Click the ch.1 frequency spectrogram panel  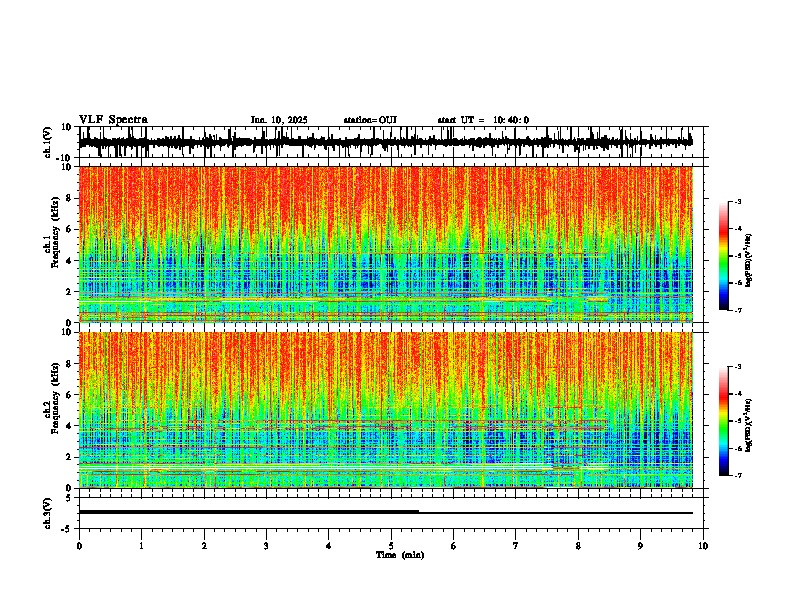pyautogui.click(x=385, y=244)
